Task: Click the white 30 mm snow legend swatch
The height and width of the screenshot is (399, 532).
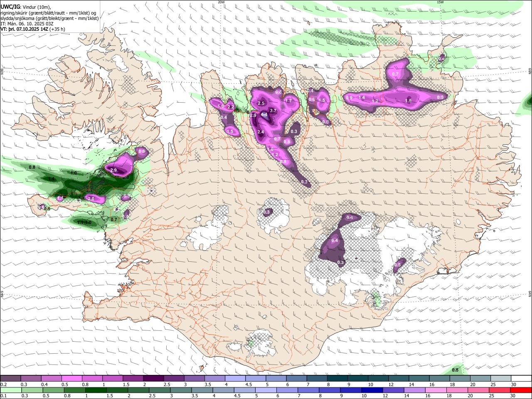Action: (x=522, y=379)
